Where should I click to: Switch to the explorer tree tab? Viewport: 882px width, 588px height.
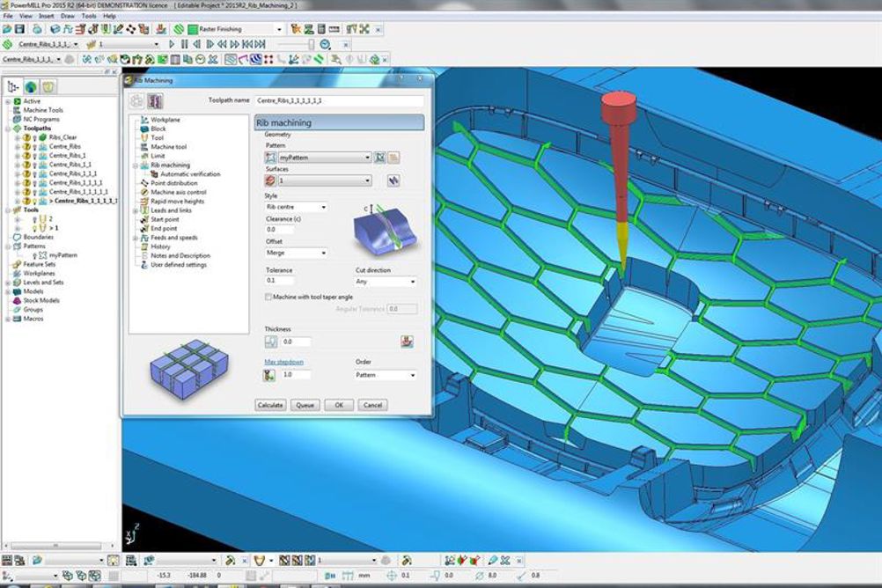[13, 86]
